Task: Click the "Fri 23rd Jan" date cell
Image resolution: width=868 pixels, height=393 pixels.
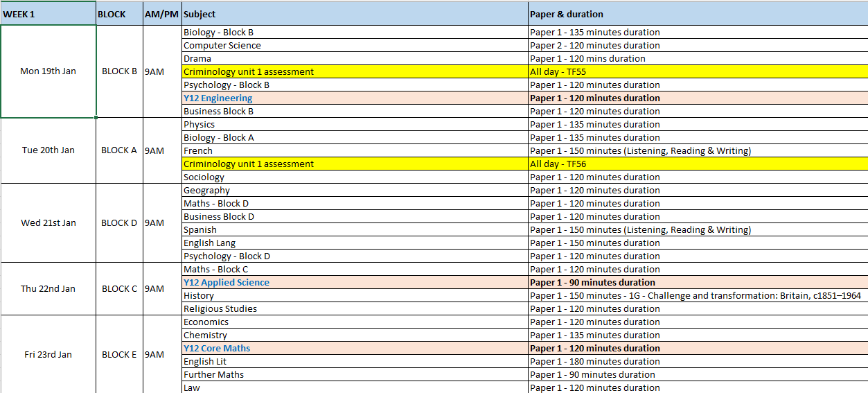Action: coord(48,355)
